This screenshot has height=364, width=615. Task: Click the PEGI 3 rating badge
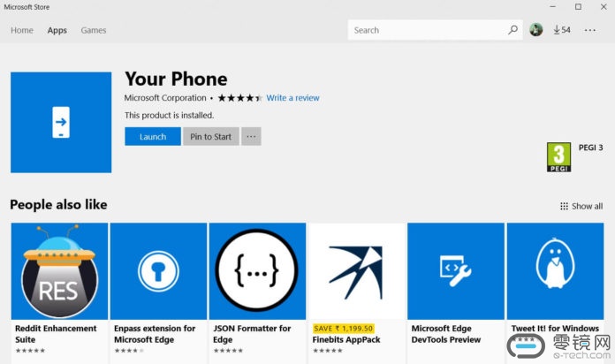coord(559,157)
